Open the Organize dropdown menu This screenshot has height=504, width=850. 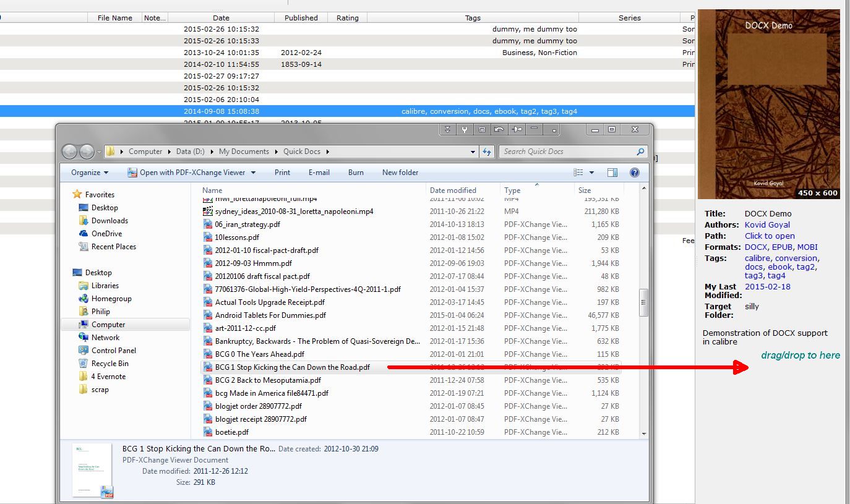[90, 173]
